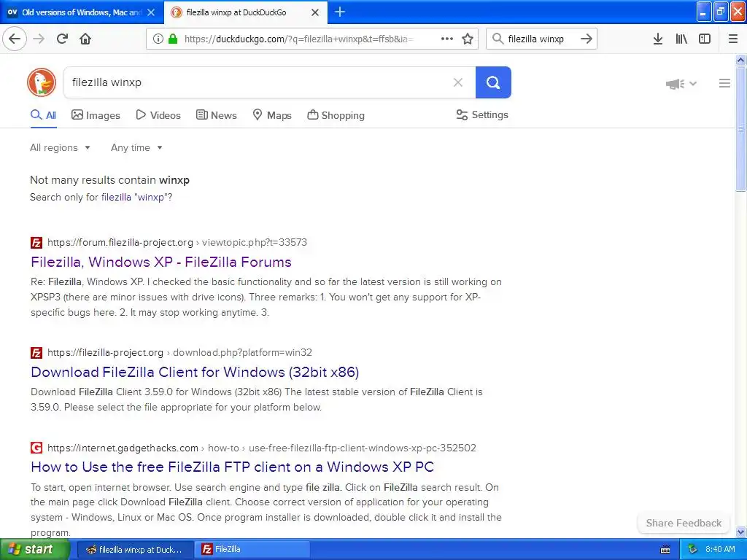Select the All results tab
Image resolution: width=747 pixels, height=560 pixels.
point(43,115)
